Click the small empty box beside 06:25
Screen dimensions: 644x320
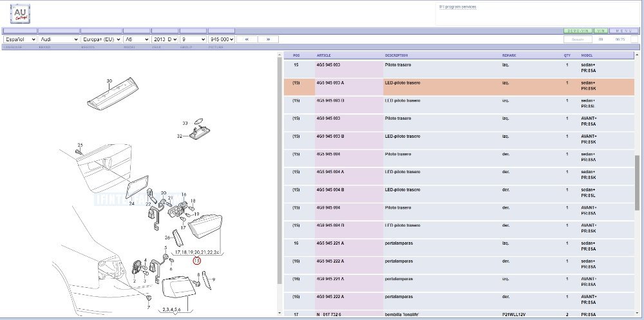click(x=634, y=39)
